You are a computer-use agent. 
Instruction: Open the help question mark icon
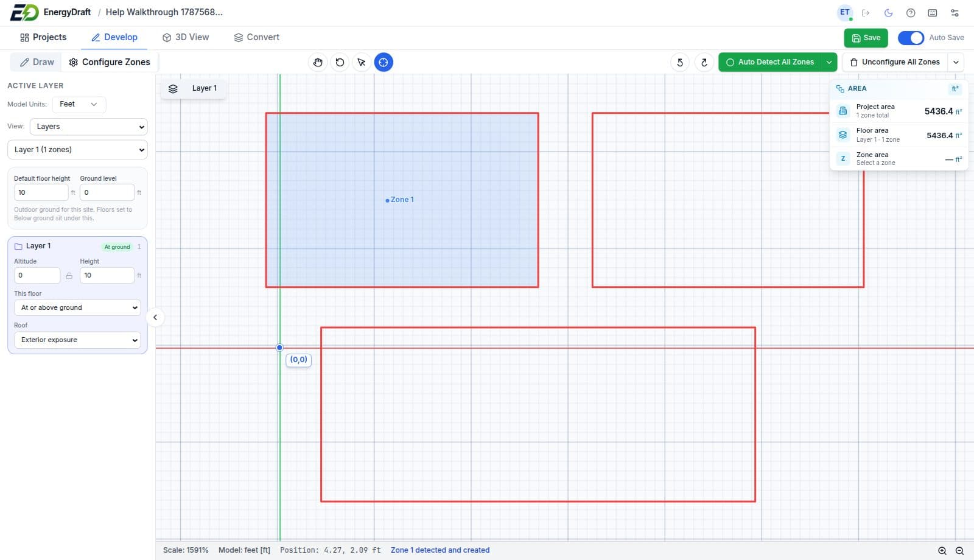911,13
